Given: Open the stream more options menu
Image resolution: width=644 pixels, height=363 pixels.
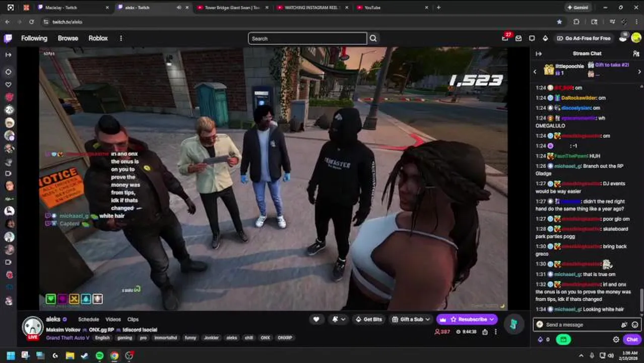Looking at the screenshot, I should tap(496, 332).
